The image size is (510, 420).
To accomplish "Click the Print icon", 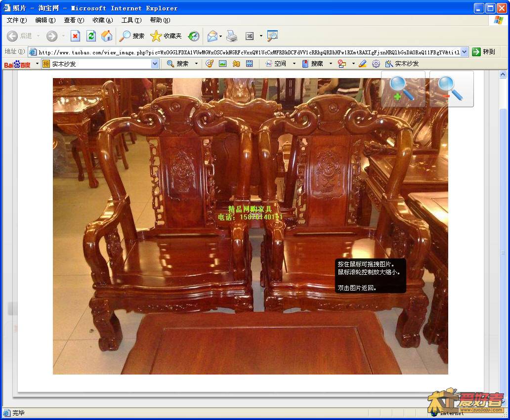I will click(x=232, y=36).
